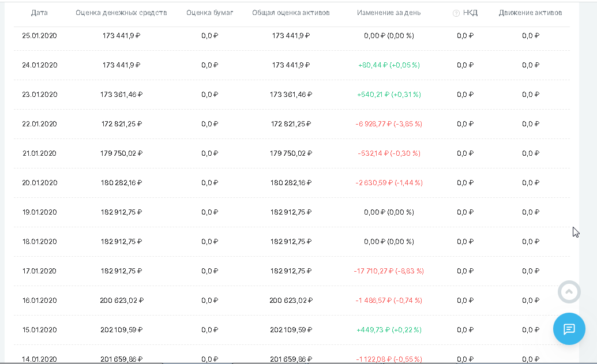Click the НКД column header text
597x364 pixels.
(x=470, y=13)
